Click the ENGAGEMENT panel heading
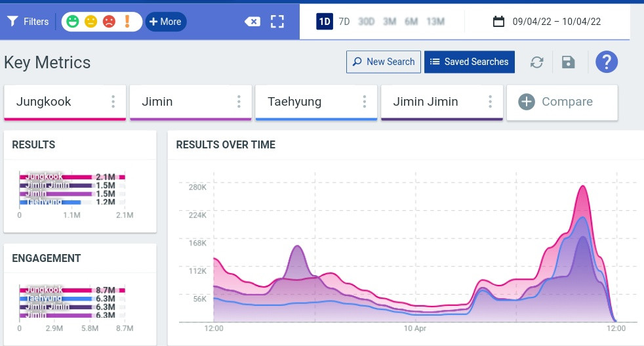Viewport: 644px width, 346px height. tap(47, 259)
